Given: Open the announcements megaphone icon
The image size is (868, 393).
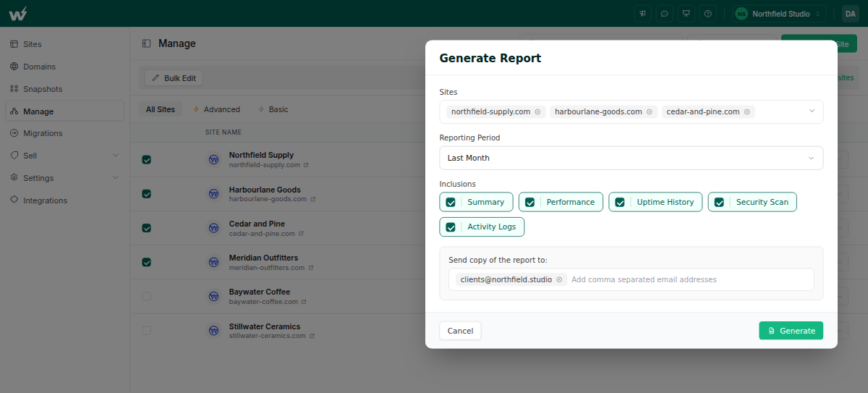Looking at the screenshot, I should pos(642,13).
